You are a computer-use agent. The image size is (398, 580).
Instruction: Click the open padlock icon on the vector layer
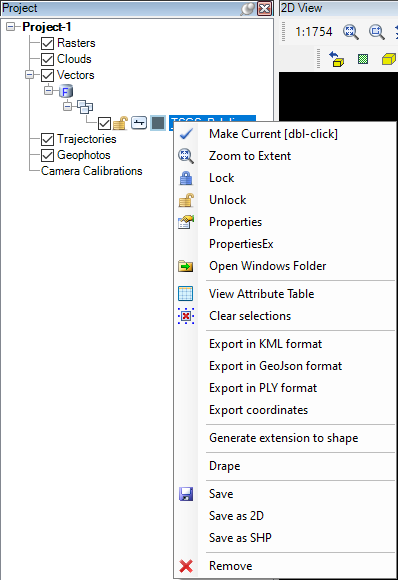click(x=120, y=123)
